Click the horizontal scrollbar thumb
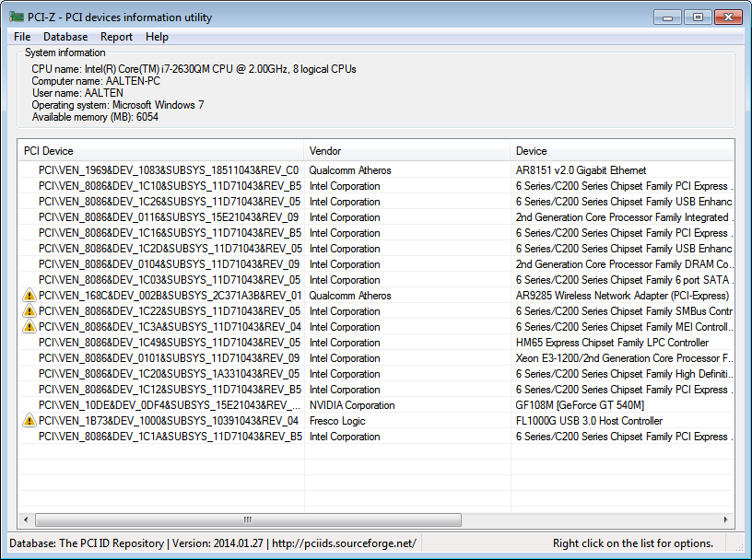This screenshot has height=560, width=752. coord(249,519)
